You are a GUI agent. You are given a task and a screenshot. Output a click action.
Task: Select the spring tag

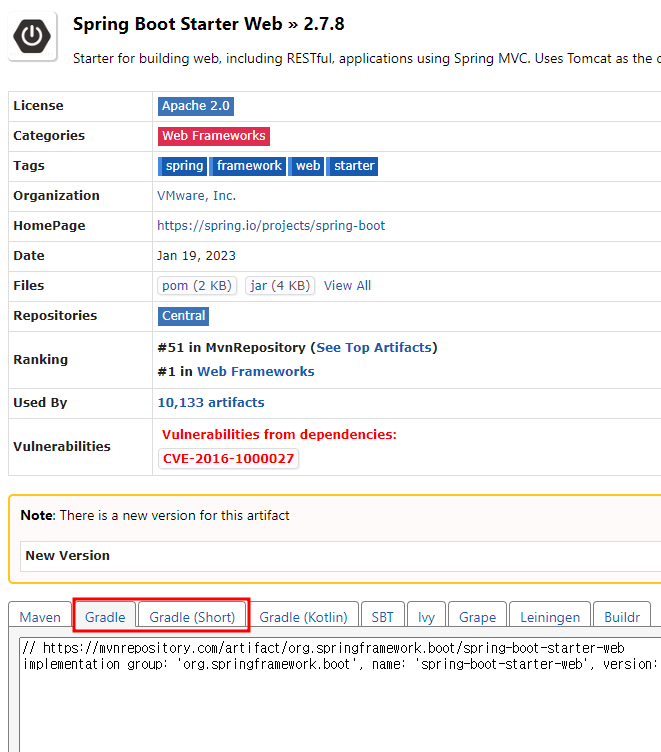183,166
